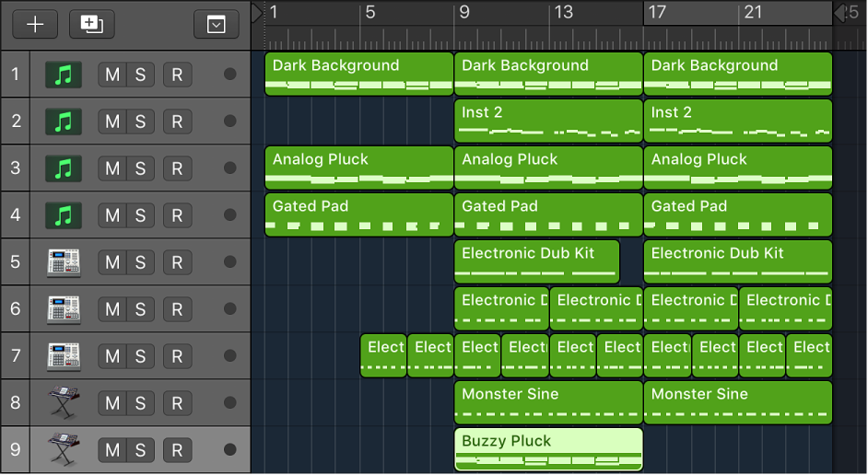Click bar 17 in the ruler

[x=657, y=12]
